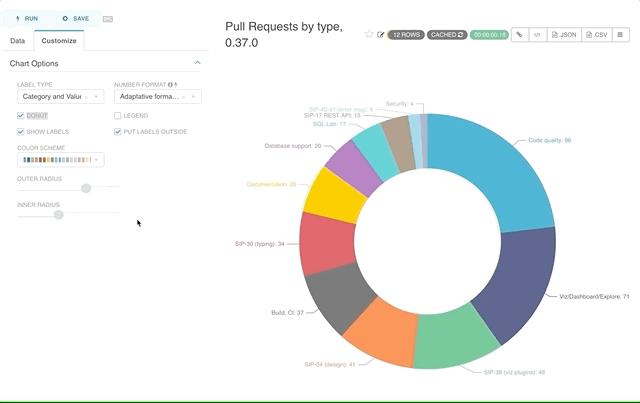Select the Customize tab
The image size is (640, 403).
click(58, 41)
